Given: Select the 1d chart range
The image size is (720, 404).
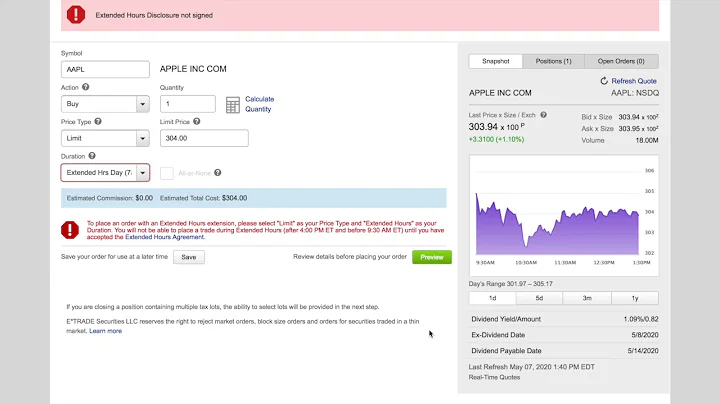Looking at the screenshot, I should (x=492, y=298).
